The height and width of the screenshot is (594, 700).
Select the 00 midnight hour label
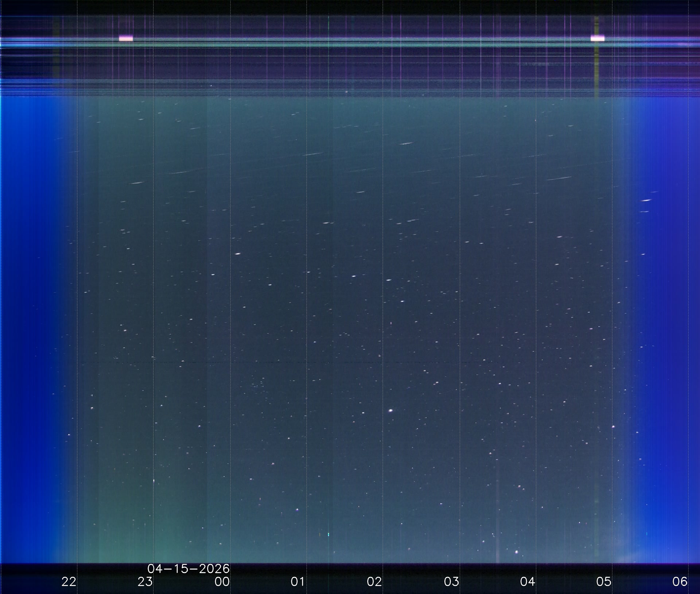tap(222, 582)
